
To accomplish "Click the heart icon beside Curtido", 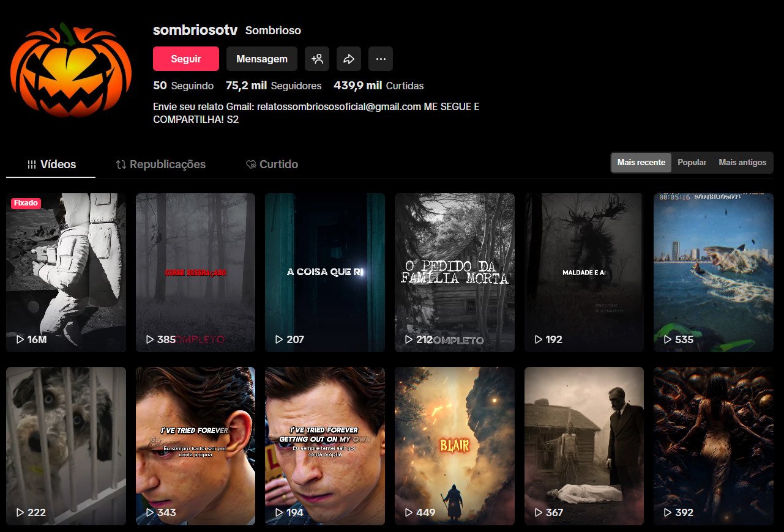I will (x=250, y=164).
